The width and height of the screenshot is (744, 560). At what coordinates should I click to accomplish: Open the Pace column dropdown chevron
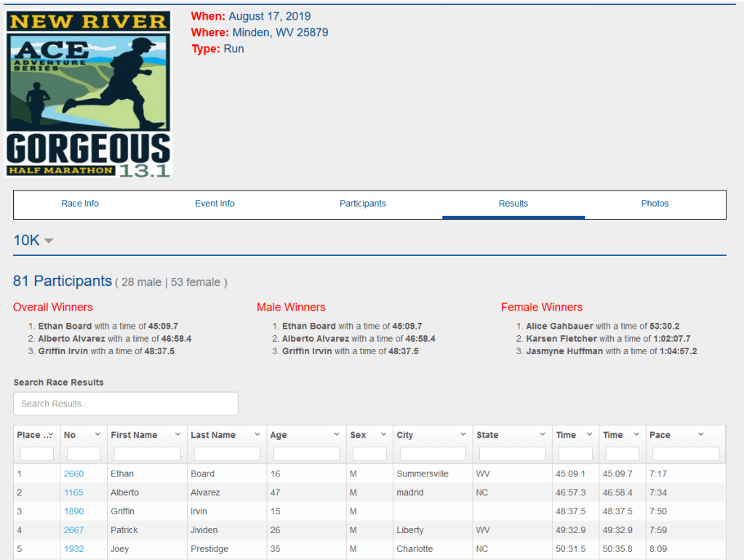pos(701,435)
